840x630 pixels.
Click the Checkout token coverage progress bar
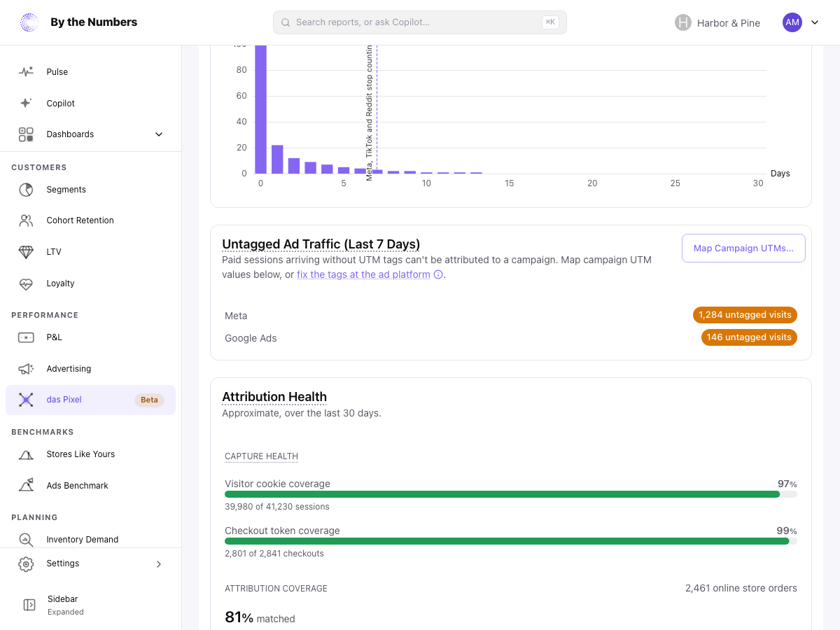(x=510, y=541)
